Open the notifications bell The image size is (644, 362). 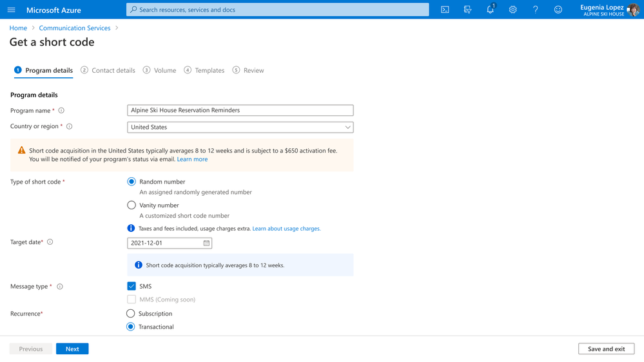click(x=491, y=10)
